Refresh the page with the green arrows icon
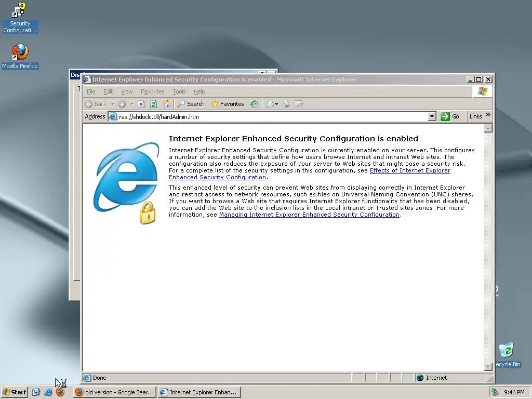The image size is (532, 399). [x=153, y=104]
